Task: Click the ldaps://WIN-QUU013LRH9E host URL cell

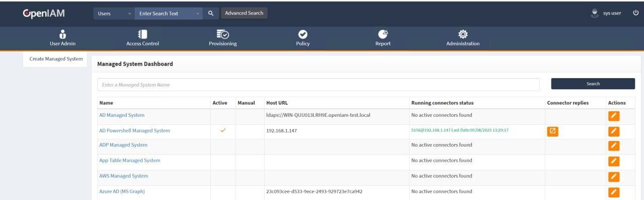Action: (x=318, y=115)
